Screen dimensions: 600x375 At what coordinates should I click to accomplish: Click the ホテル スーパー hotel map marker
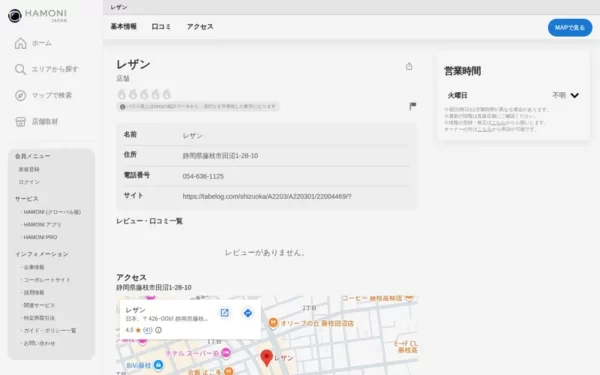pyautogui.click(x=226, y=353)
